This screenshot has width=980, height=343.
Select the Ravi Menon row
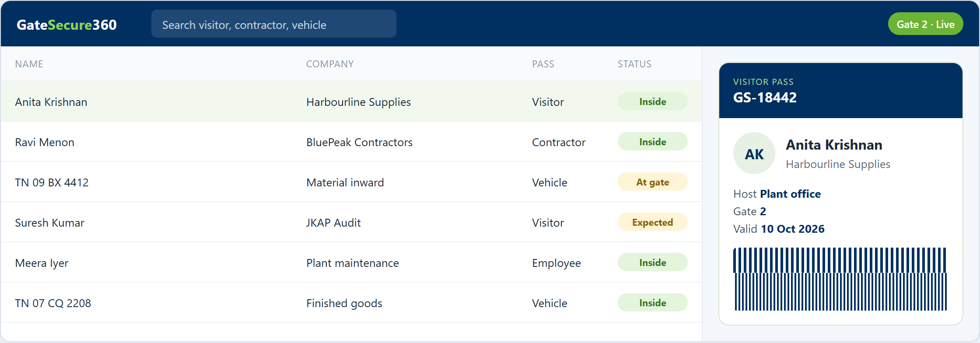point(351,142)
